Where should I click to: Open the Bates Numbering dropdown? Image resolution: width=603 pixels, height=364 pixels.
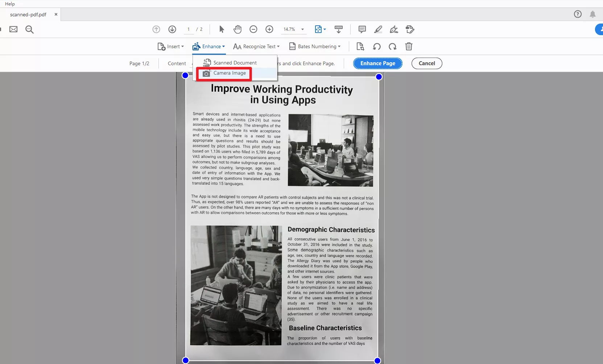(314, 46)
